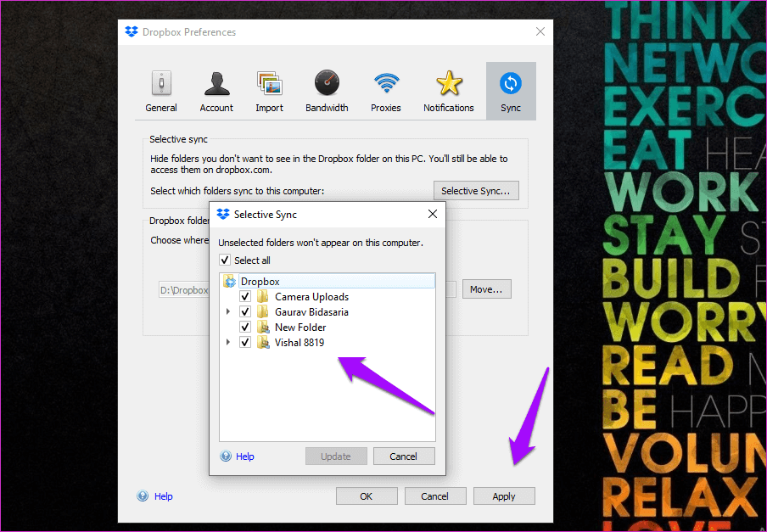Click the Camera Uploads folder icon
Screen dimensions: 767x532
pos(263,296)
